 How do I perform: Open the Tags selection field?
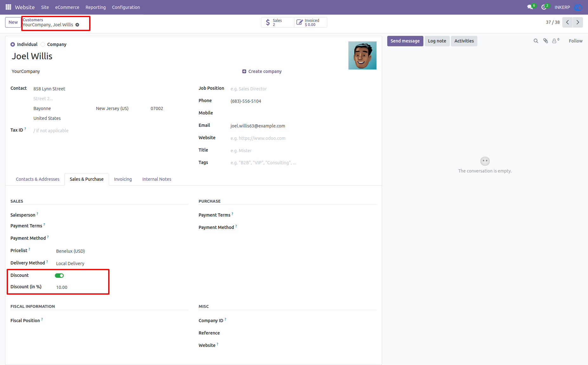[303, 163]
